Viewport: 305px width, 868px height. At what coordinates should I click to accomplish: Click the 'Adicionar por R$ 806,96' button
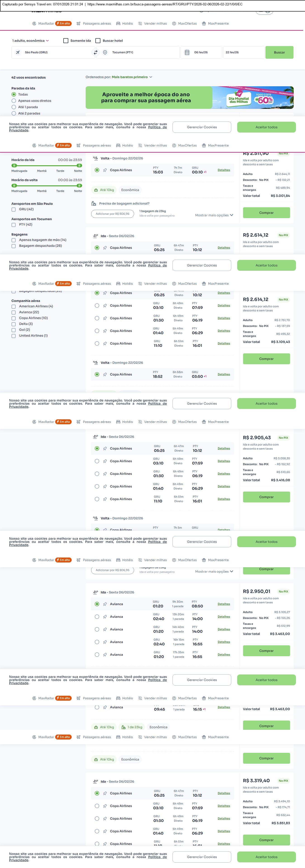pos(112,214)
